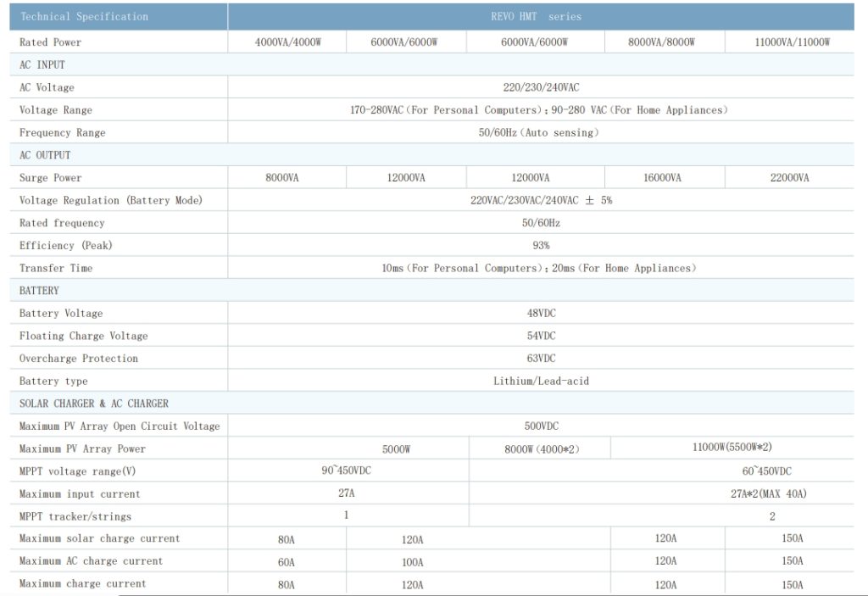
Task: Click the 16000VA surge power value
Action: coord(661,178)
